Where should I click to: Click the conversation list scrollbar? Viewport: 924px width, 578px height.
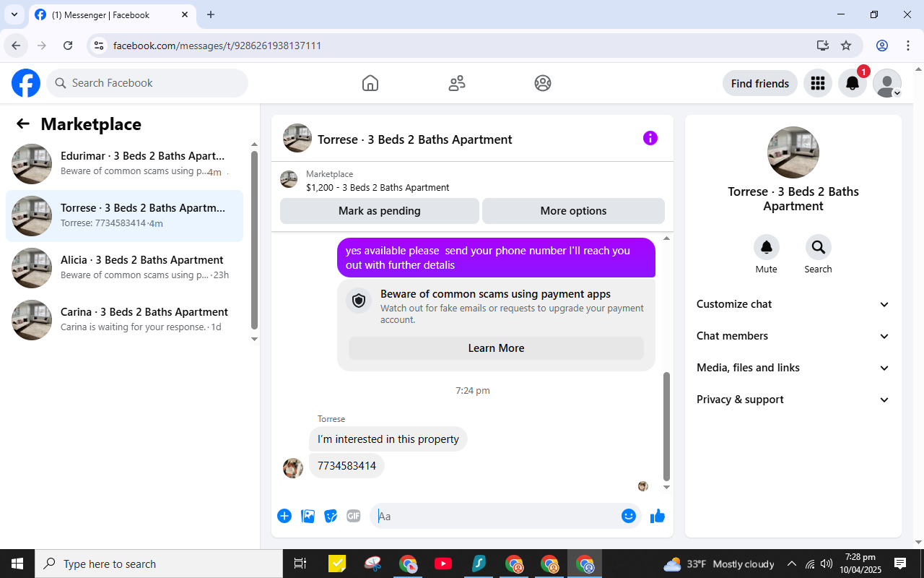[x=254, y=240]
